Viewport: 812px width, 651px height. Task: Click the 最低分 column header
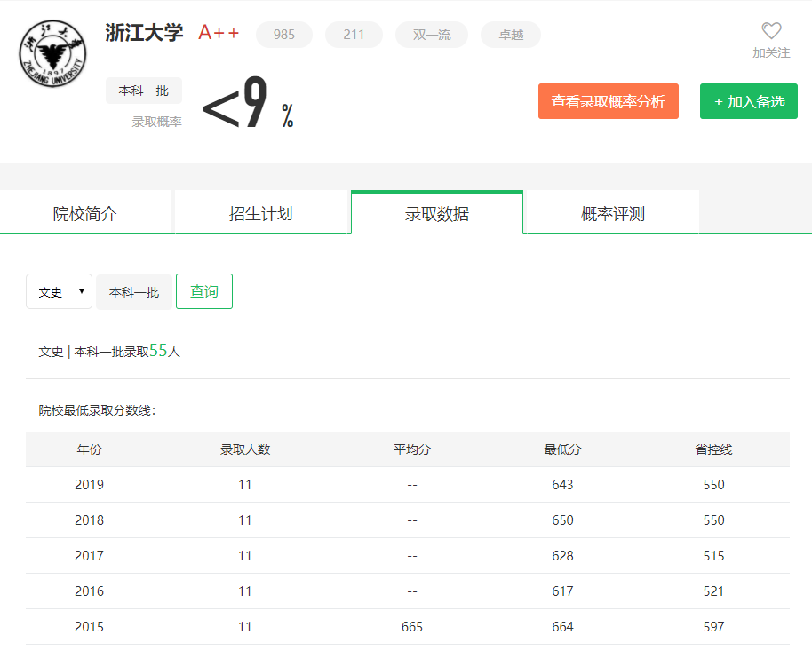point(562,449)
